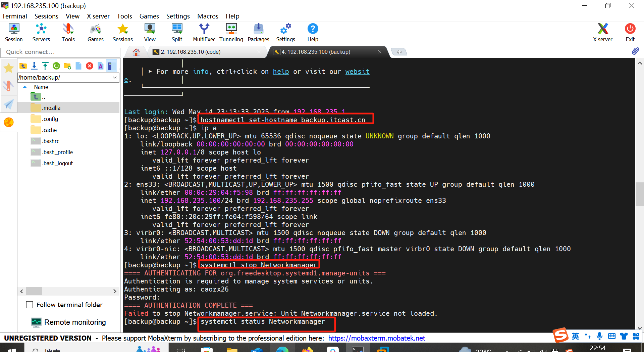The width and height of the screenshot is (644, 352).
Task: Open the Servers toolbar button
Action: coord(41,33)
